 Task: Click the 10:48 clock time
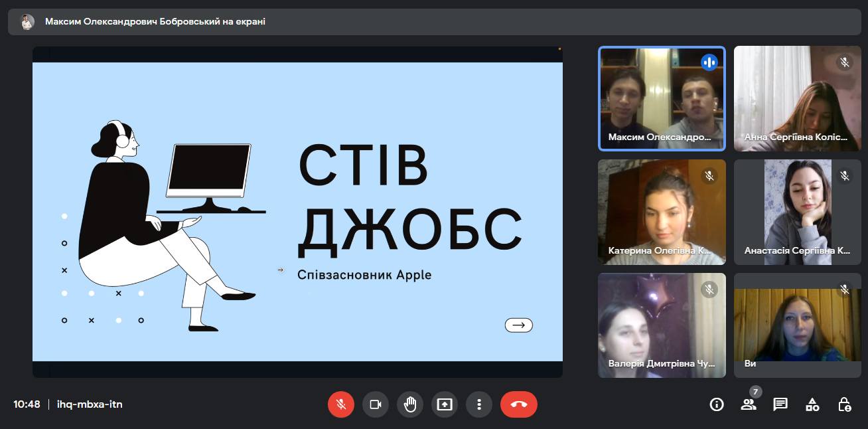[x=27, y=404]
